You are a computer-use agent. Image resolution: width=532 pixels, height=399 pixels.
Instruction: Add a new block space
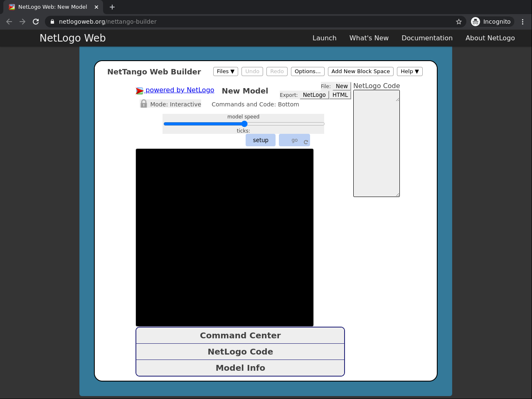tap(361, 71)
